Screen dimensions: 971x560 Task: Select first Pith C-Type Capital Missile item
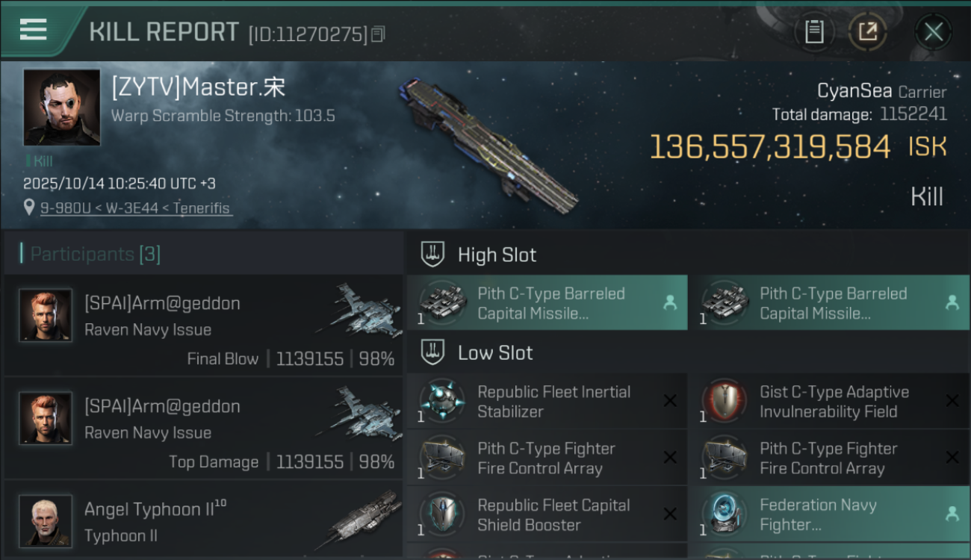coord(547,303)
